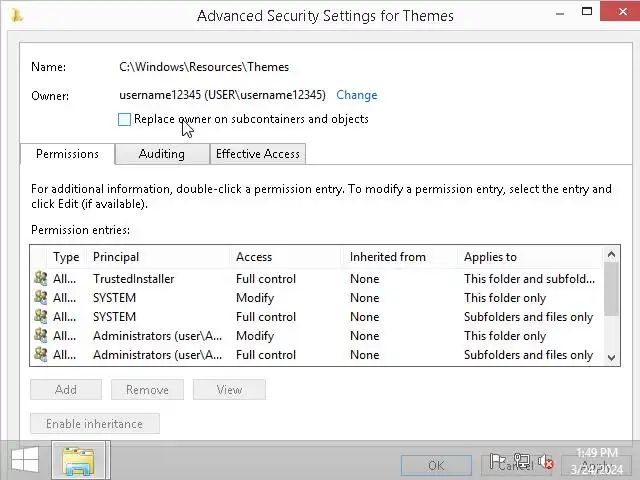
Task: Click the Change owner link
Action: click(357, 95)
